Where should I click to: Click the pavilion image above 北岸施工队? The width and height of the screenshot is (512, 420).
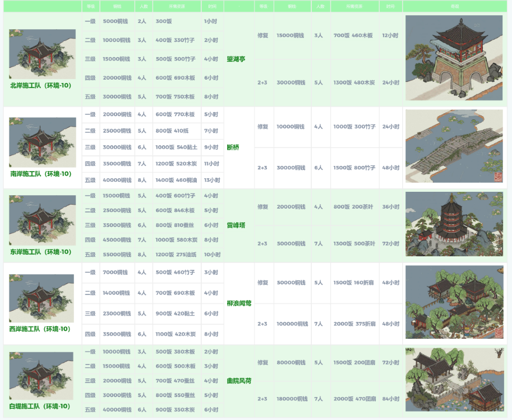(42, 54)
